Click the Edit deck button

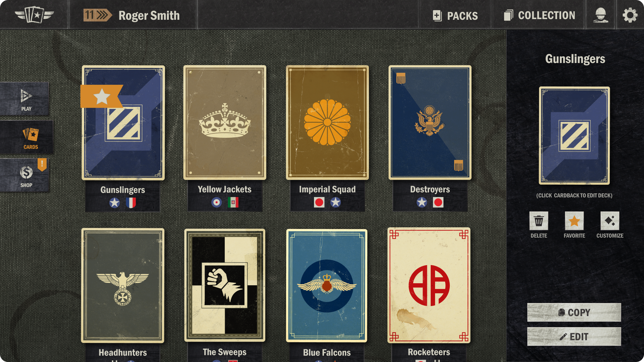pyautogui.click(x=574, y=337)
